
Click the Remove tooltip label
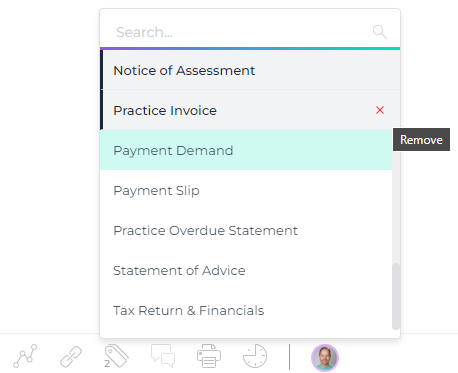tap(421, 139)
